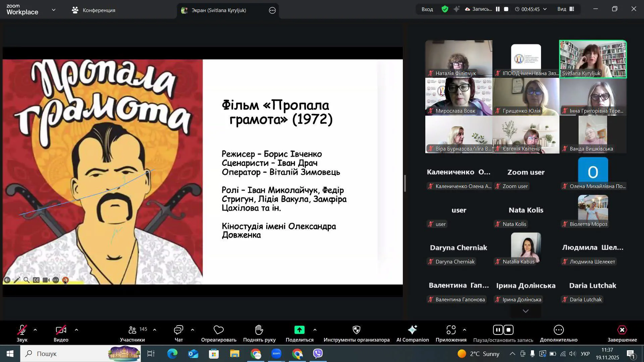Expand participants options arrow next to 145
The height and width of the screenshot is (362, 644).
(x=155, y=330)
